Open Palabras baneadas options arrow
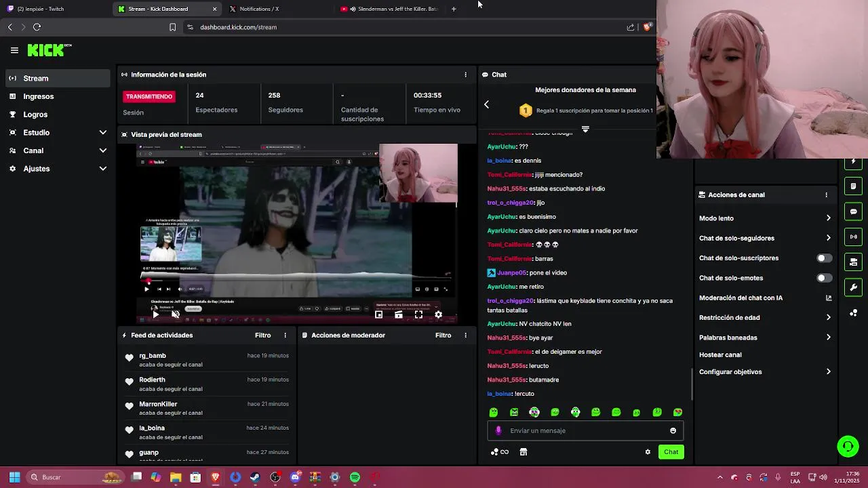 [x=828, y=338]
